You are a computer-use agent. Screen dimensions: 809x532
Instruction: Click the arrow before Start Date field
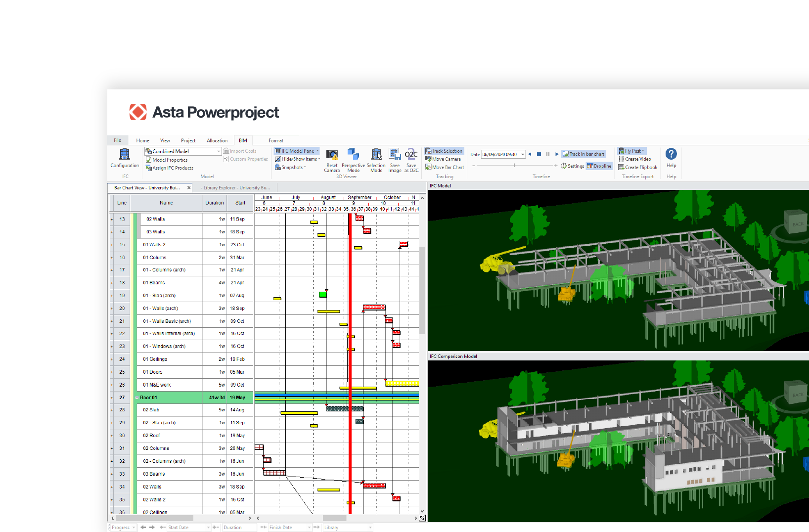pyautogui.click(x=162, y=528)
